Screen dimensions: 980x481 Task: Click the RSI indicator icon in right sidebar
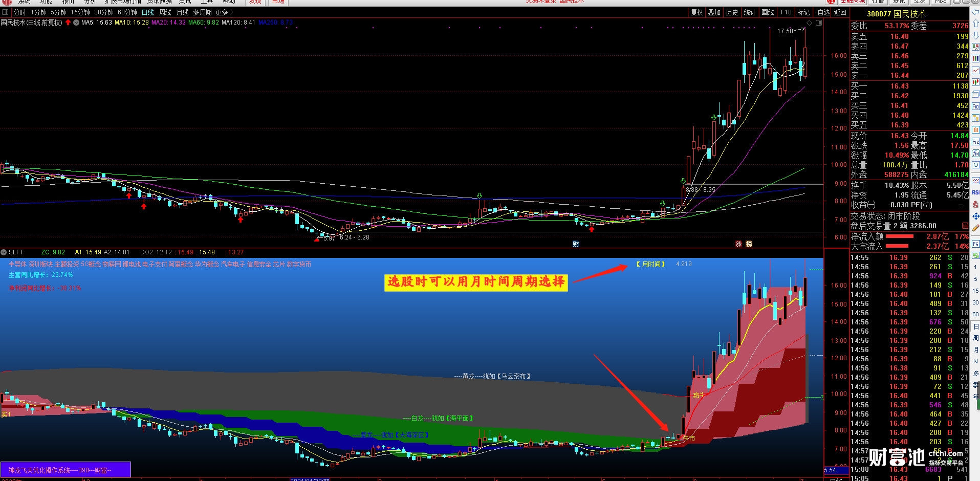point(975,192)
